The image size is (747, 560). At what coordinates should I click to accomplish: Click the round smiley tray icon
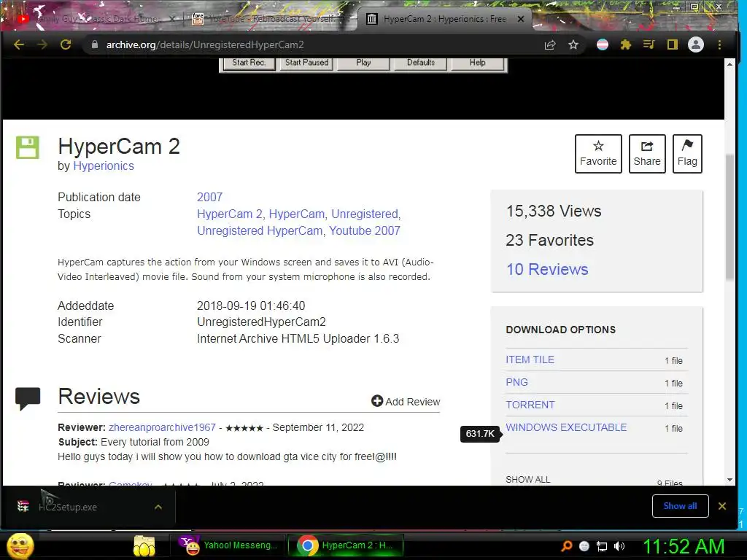point(584,546)
